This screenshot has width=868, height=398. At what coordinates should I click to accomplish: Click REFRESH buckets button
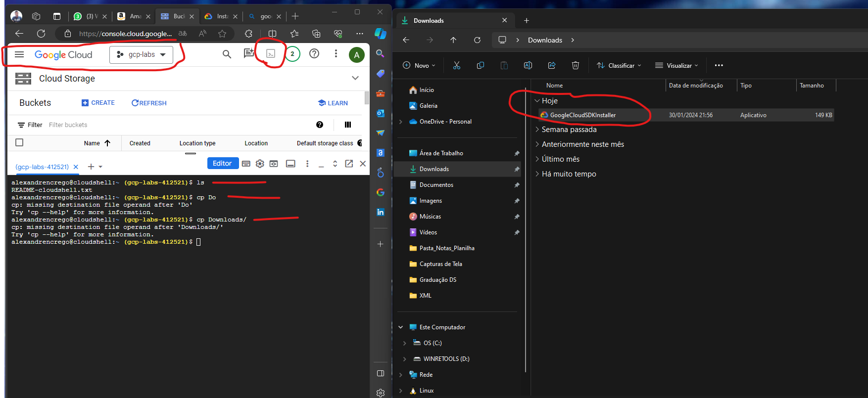(x=149, y=103)
